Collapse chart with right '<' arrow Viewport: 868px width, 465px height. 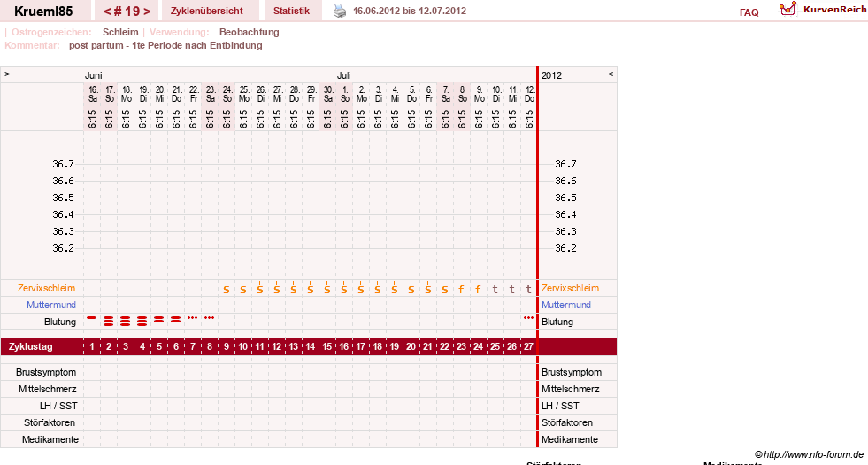pos(611,74)
